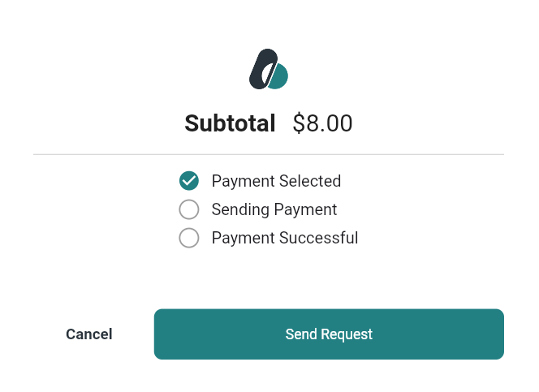The width and height of the screenshot is (539, 392).
Task: Click the Payment Selected text label
Action: [x=276, y=181]
